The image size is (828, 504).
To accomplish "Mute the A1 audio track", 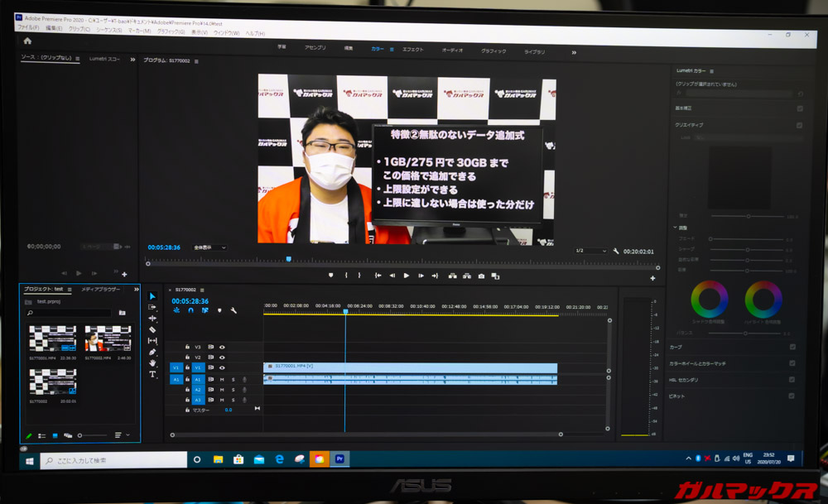I will [x=222, y=379].
